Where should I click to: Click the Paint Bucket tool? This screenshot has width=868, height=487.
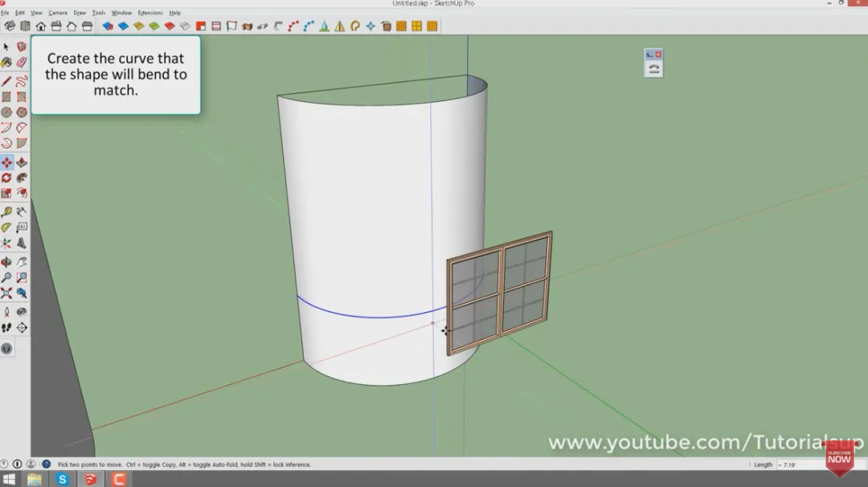point(6,63)
